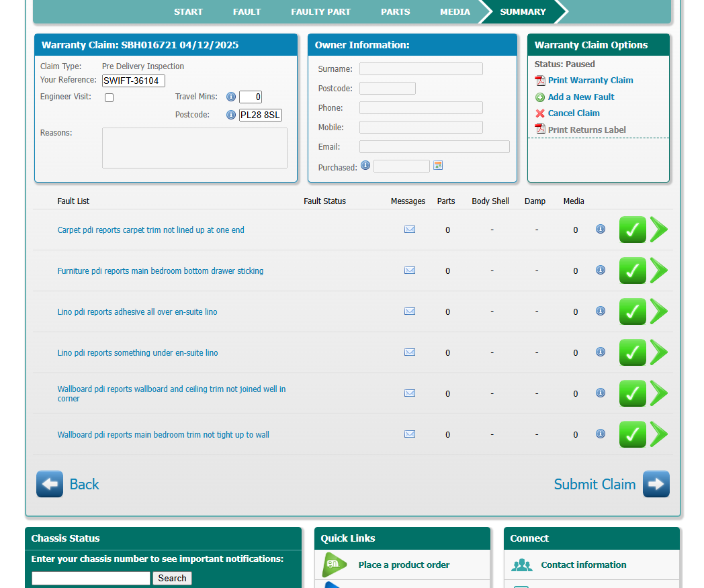
Task: Expand 'something under en-suite lino' green arrow
Action: point(659,352)
